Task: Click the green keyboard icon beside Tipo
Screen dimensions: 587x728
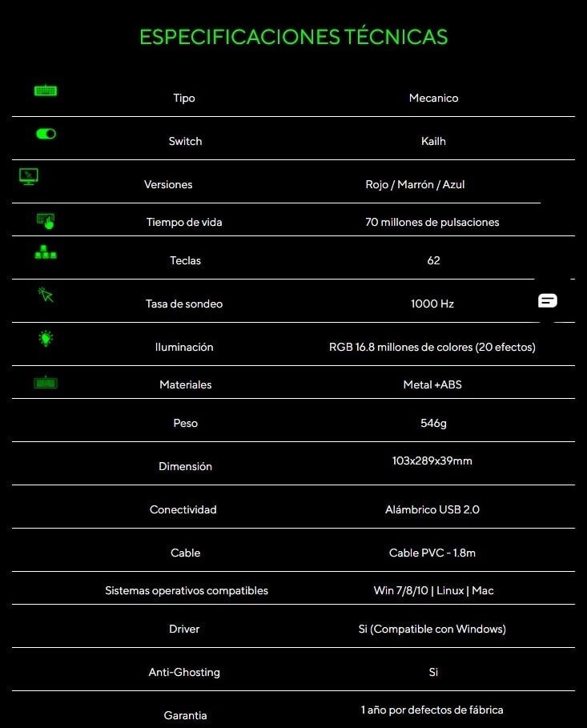Action: point(46,90)
